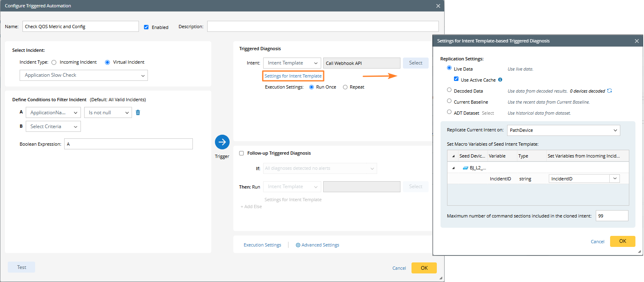Click the info icon beside Use Active Cache
Image resolution: width=644 pixels, height=282 pixels.
[500, 80]
